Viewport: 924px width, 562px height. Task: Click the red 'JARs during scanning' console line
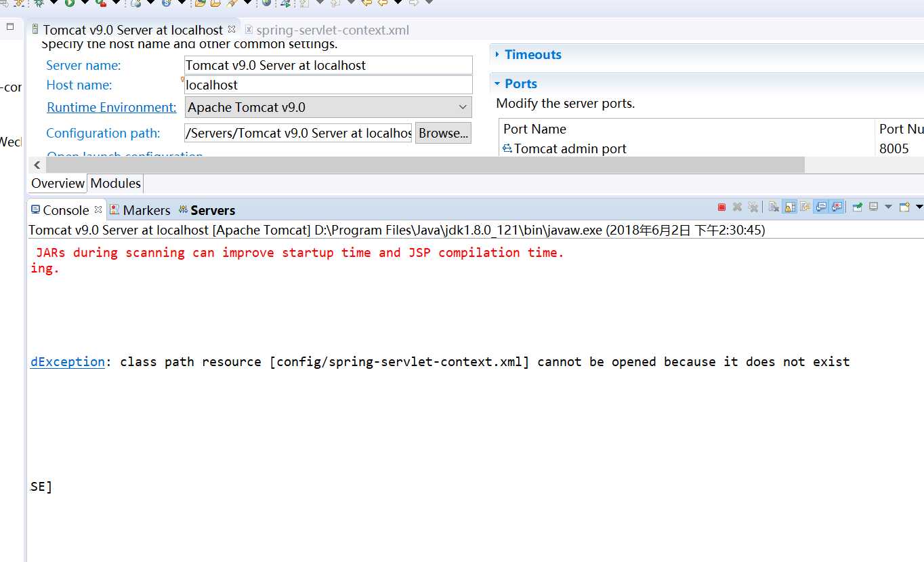(x=299, y=252)
